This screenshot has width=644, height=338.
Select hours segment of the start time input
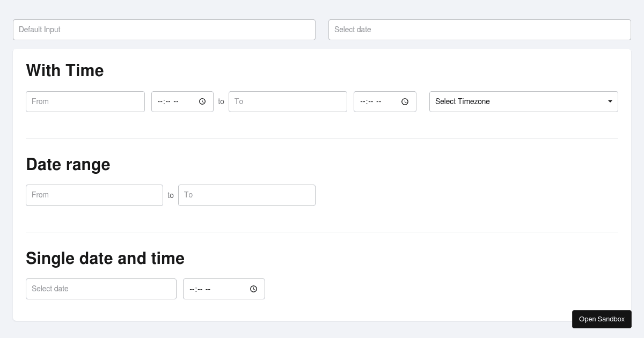pyautogui.click(x=159, y=101)
